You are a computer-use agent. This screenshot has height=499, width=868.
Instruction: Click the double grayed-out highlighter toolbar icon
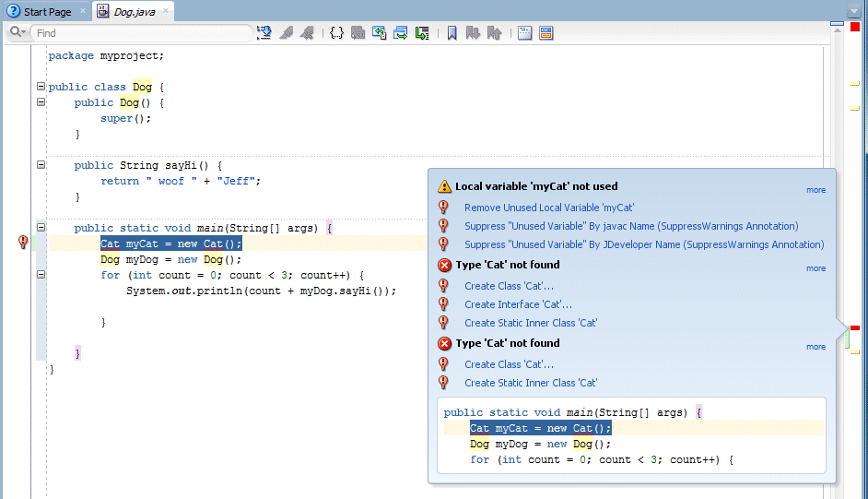pos(307,33)
